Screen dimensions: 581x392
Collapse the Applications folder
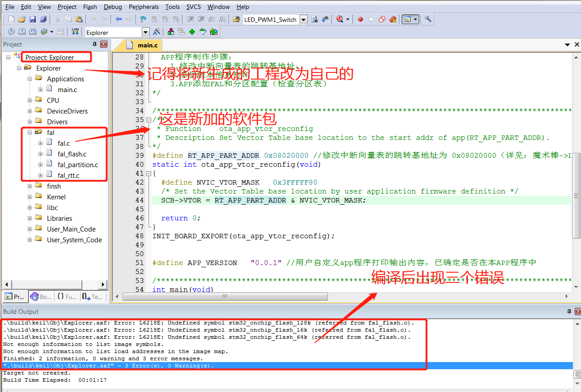pyautogui.click(x=30, y=79)
